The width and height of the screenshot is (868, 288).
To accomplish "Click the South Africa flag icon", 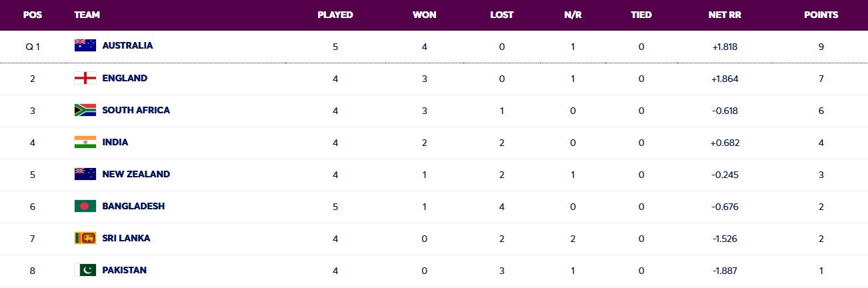I will pos(85,110).
